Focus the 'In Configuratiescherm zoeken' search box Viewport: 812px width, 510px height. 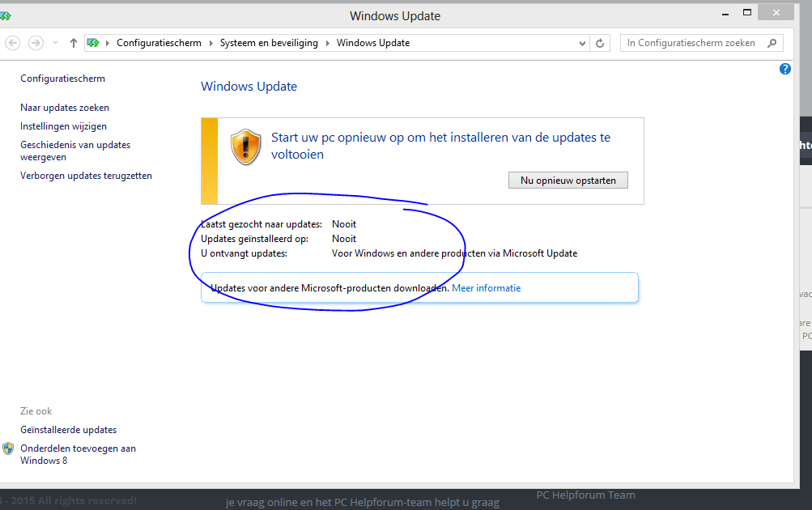702,43
